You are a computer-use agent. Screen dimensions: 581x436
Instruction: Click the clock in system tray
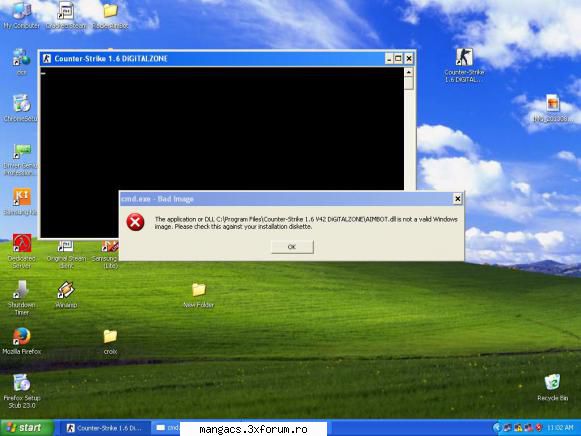pos(560,428)
